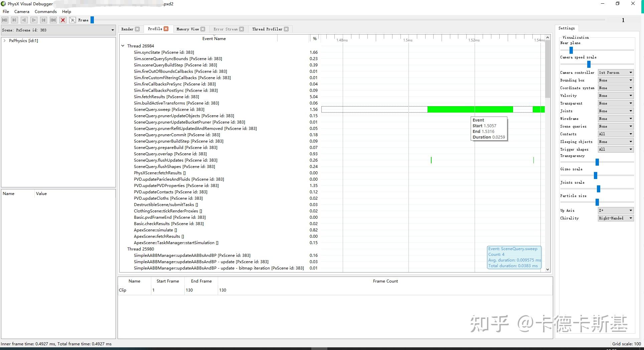This screenshot has height=350, width=644.
Task: Click the Near plane slider handle
Action: pos(571,50)
